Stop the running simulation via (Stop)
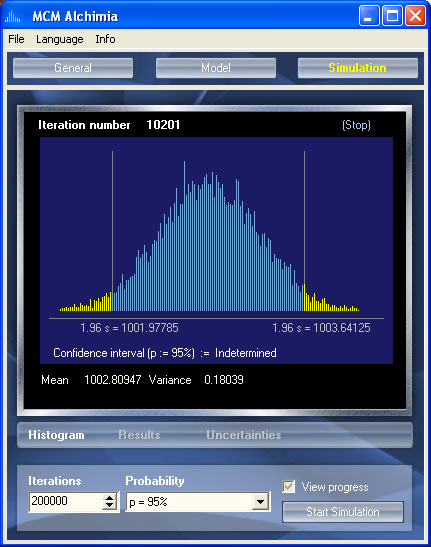Viewport: 431px width, 547px height. [x=356, y=125]
